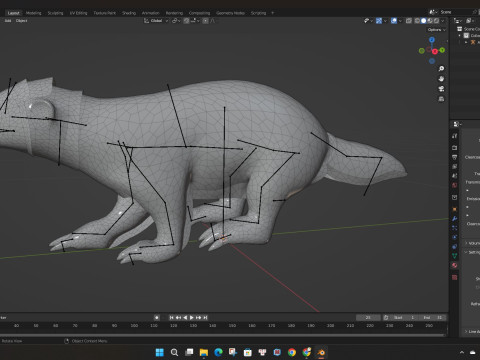Open object types visibility dropdown
The image size is (480, 360).
click(368, 21)
